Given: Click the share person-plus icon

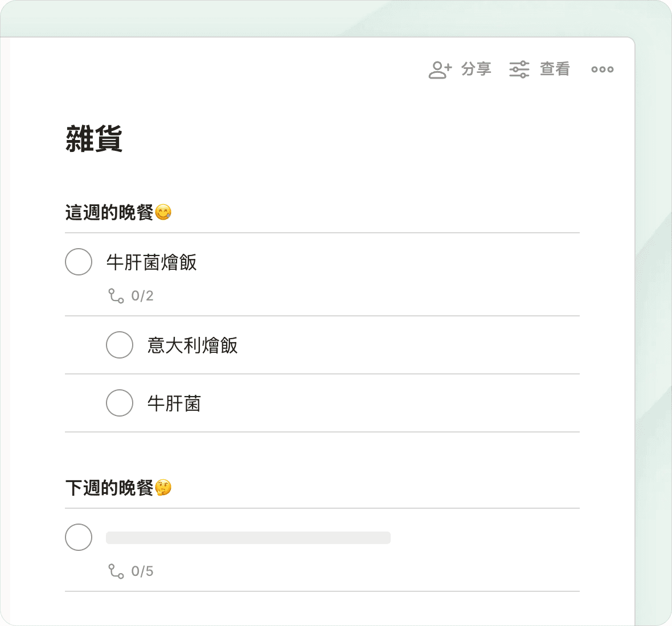Looking at the screenshot, I should (x=440, y=69).
